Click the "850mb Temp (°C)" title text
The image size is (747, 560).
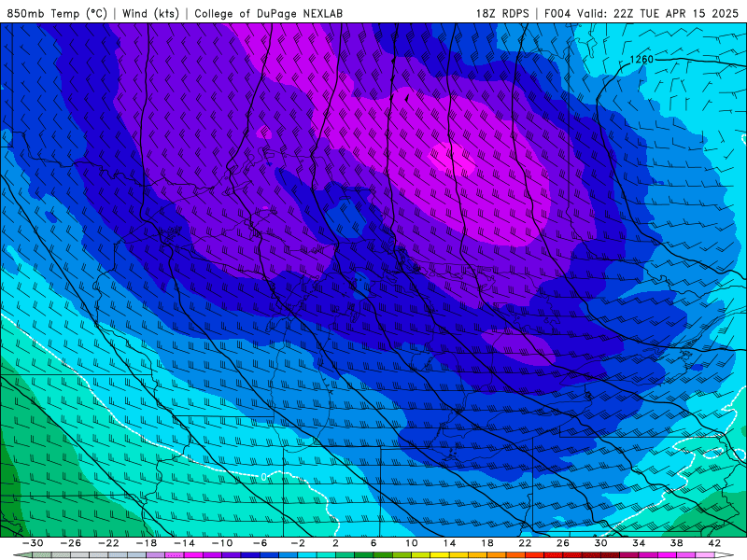pyautogui.click(x=57, y=13)
